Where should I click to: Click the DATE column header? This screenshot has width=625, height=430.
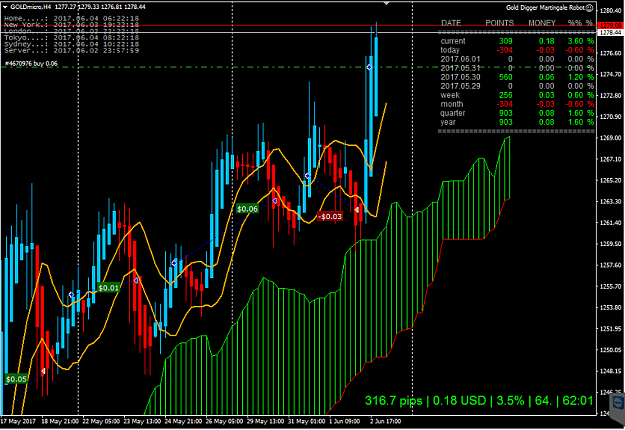click(451, 23)
